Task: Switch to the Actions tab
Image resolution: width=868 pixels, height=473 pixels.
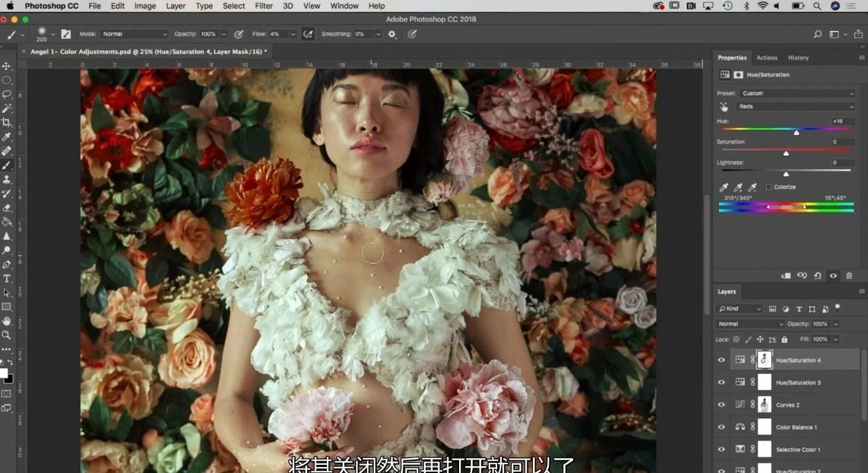Action: point(767,58)
